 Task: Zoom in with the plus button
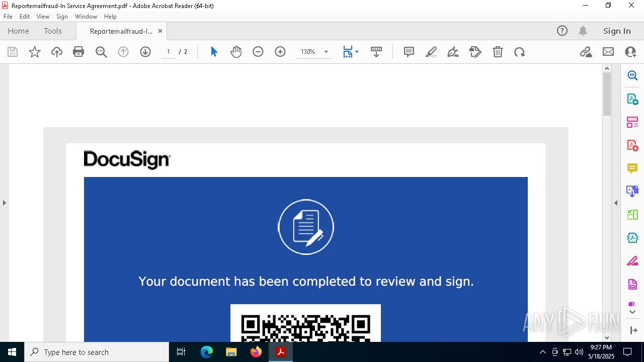point(280,52)
